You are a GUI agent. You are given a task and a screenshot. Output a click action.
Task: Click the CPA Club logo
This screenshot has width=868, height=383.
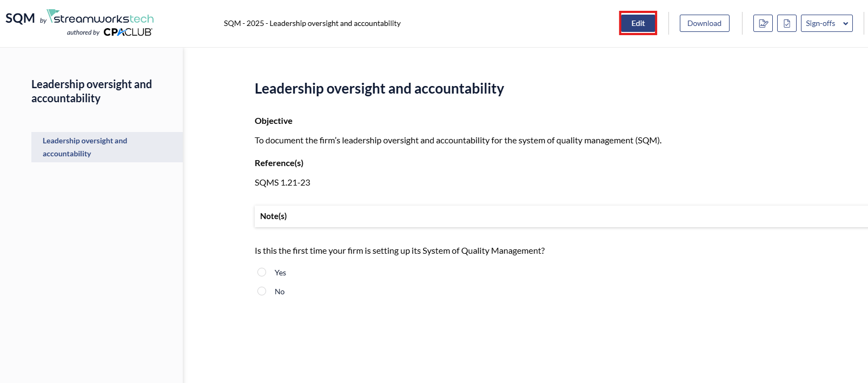(128, 32)
